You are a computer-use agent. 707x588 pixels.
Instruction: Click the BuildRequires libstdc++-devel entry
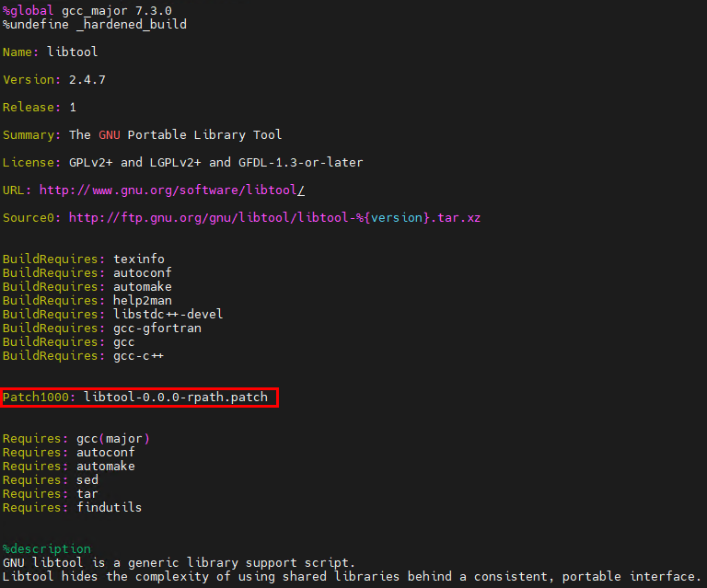(168, 315)
